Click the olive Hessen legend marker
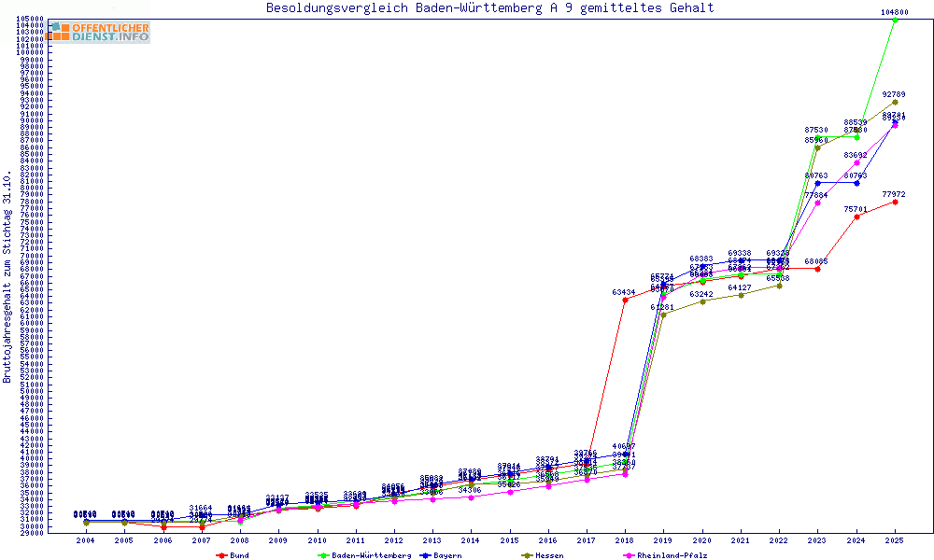 527,555
